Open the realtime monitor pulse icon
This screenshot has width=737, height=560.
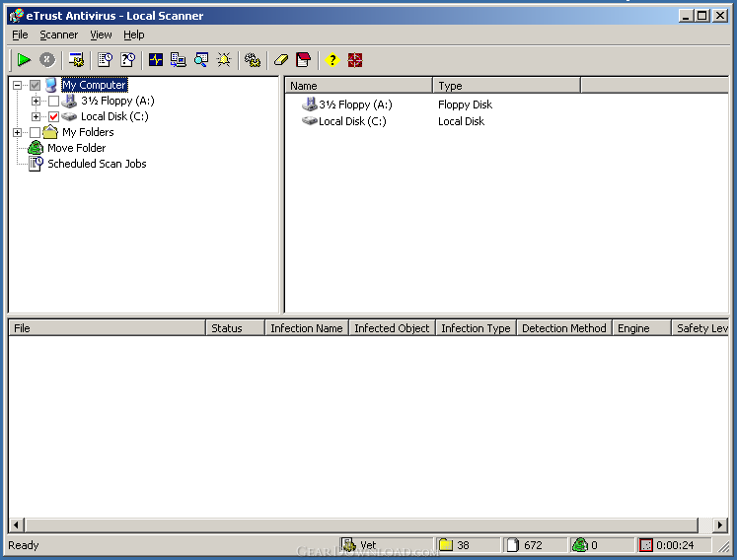pos(156,60)
